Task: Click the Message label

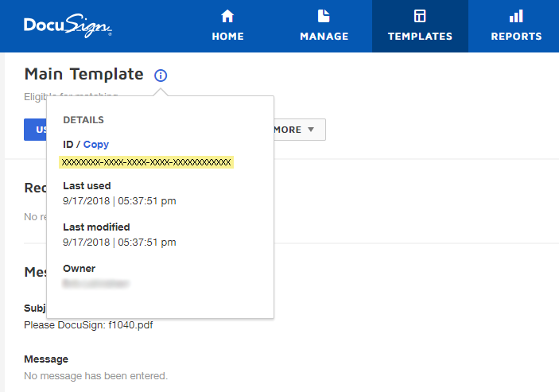Action: pos(46,359)
